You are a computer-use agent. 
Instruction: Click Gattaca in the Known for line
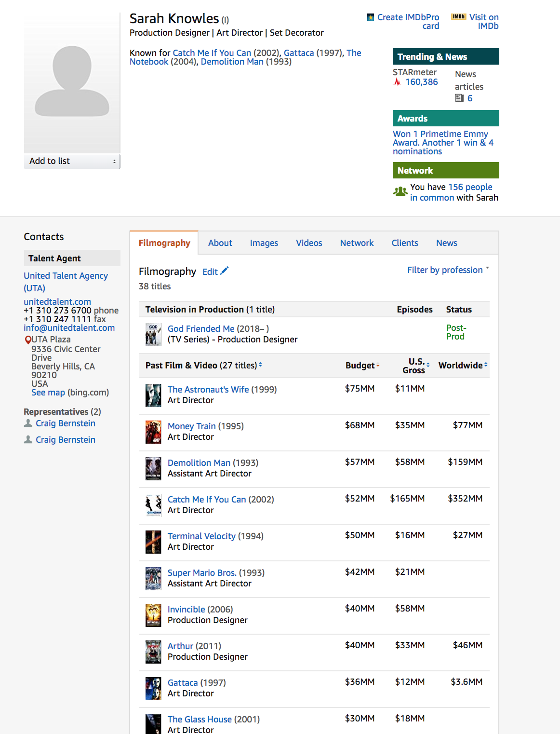tap(299, 53)
